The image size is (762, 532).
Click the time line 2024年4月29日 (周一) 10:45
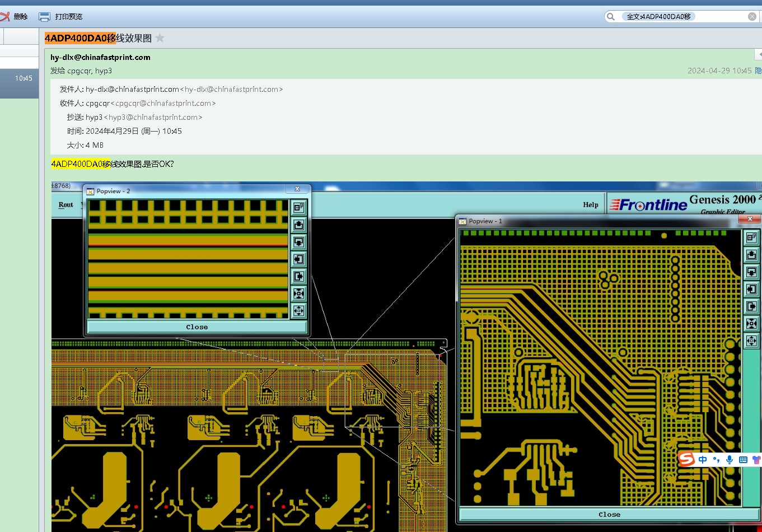click(x=134, y=131)
